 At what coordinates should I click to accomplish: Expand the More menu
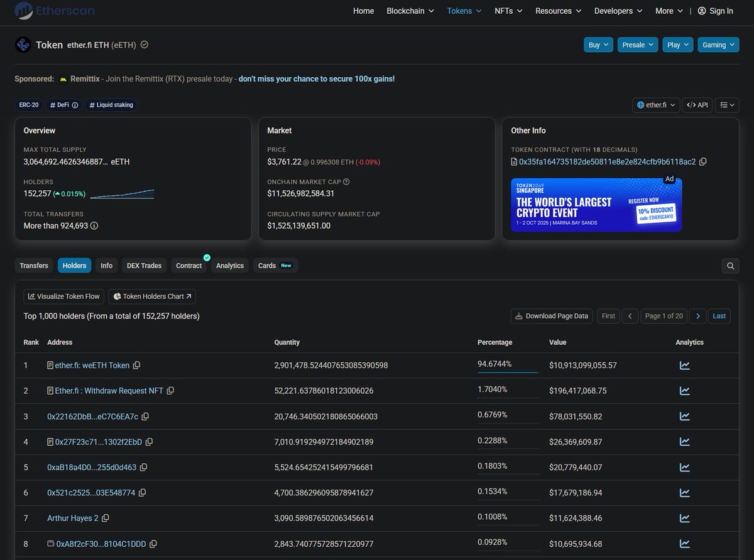pos(669,11)
